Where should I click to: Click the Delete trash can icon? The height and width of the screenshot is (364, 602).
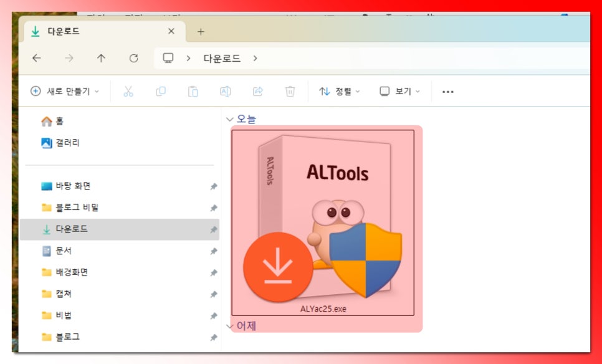click(x=290, y=92)
